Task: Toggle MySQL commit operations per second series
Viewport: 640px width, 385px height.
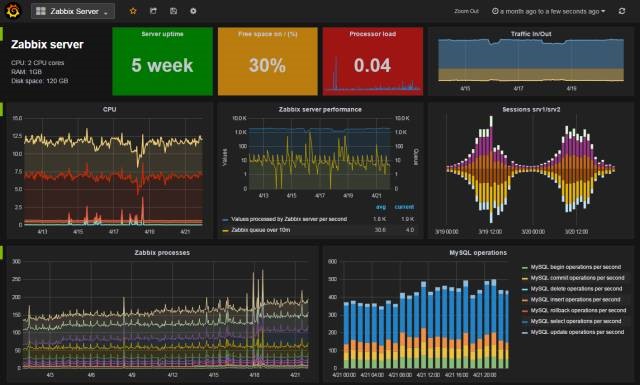Action: click(x=578, y=278)
